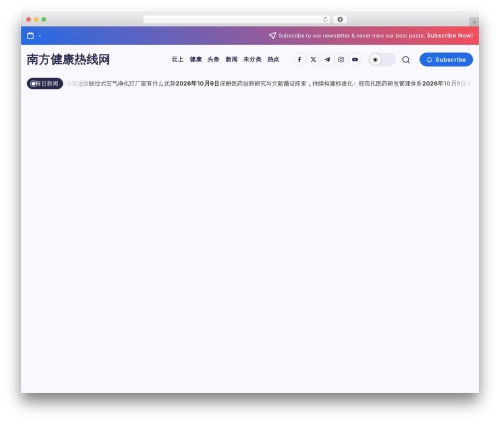Open the 新闻 menu item
This screenshot has height=423, width=500.
click(231, 59)
